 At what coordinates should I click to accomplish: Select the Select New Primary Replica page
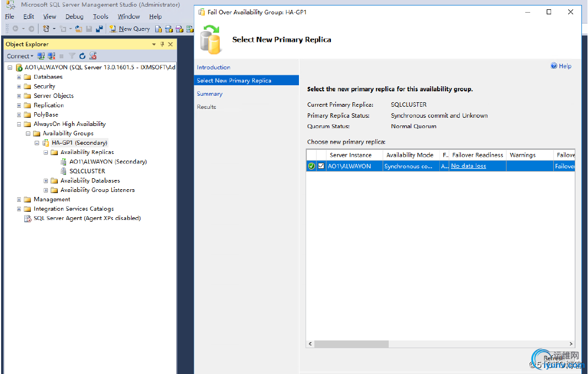point(246,80)
